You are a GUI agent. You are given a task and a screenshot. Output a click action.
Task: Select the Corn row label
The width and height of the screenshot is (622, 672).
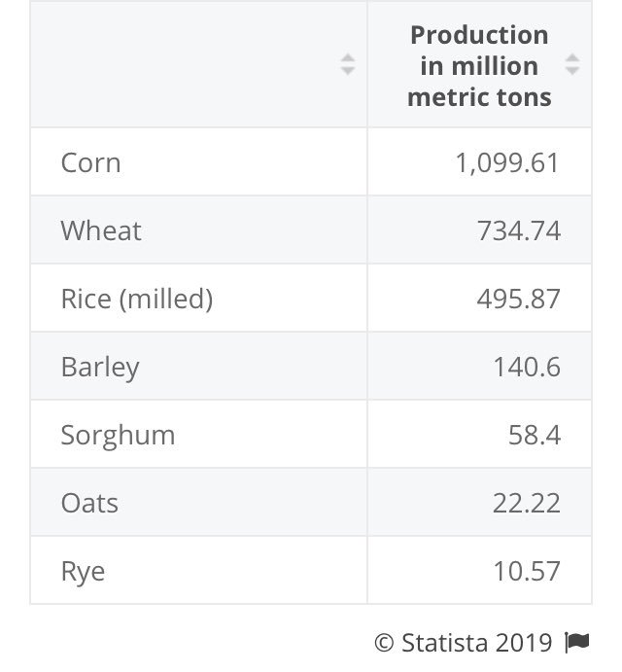point(91,162)
